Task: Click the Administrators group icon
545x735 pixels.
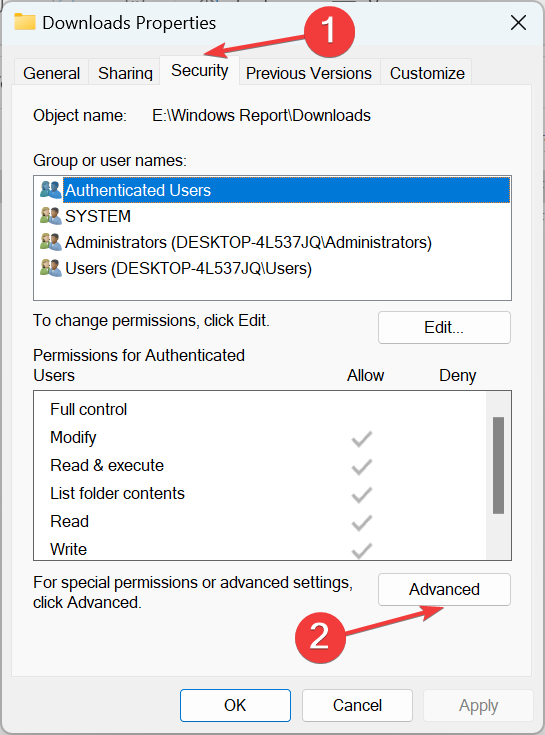Action: [x=51, y=242]
